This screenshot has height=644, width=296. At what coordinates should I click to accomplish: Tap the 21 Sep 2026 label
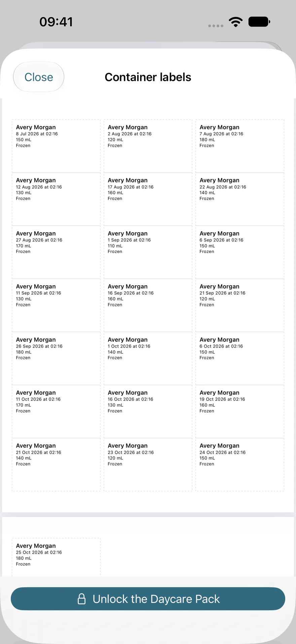click(240, 305)
